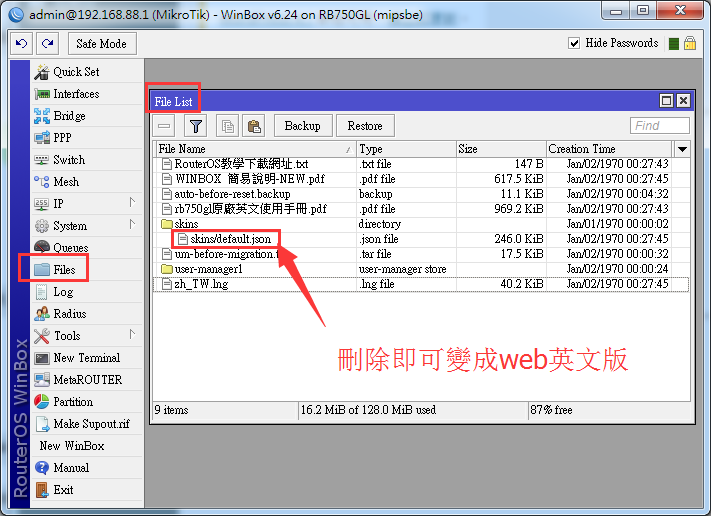Select the zh_TW.lng file row
This screenshot has height=516, width=711.
421,284
